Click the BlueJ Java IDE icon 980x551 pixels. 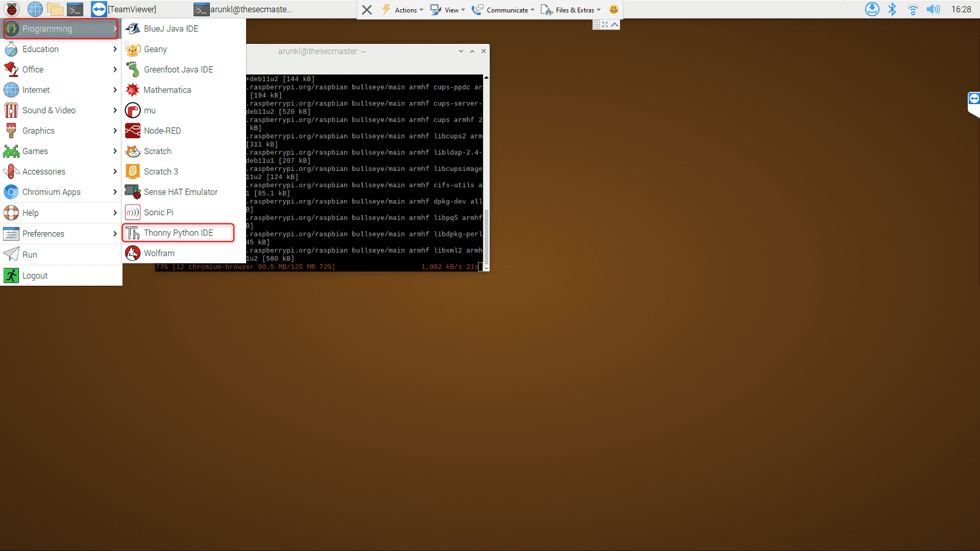pyautogui.click(x=133, y=29)
